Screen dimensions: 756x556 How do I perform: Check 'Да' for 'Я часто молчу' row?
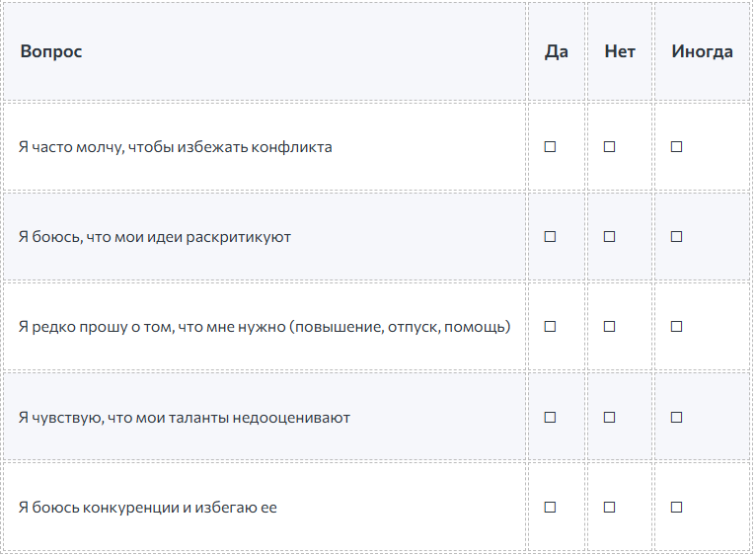tap(551, 147)
